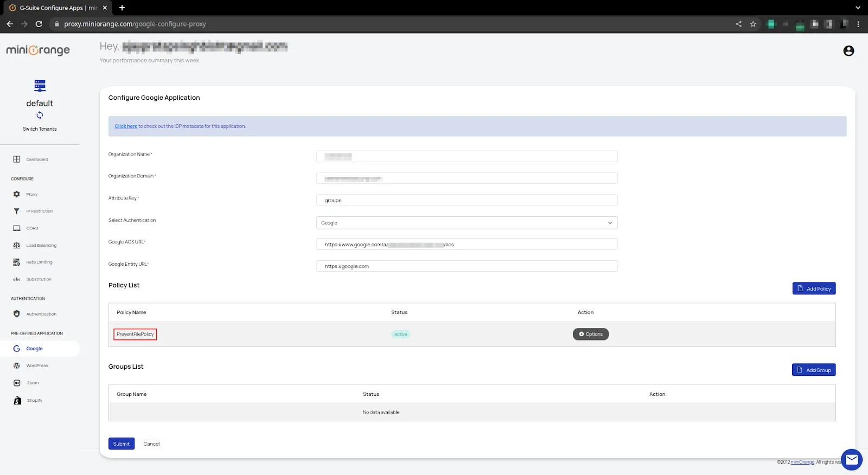Select the Google predefined application

click(34, 349)
